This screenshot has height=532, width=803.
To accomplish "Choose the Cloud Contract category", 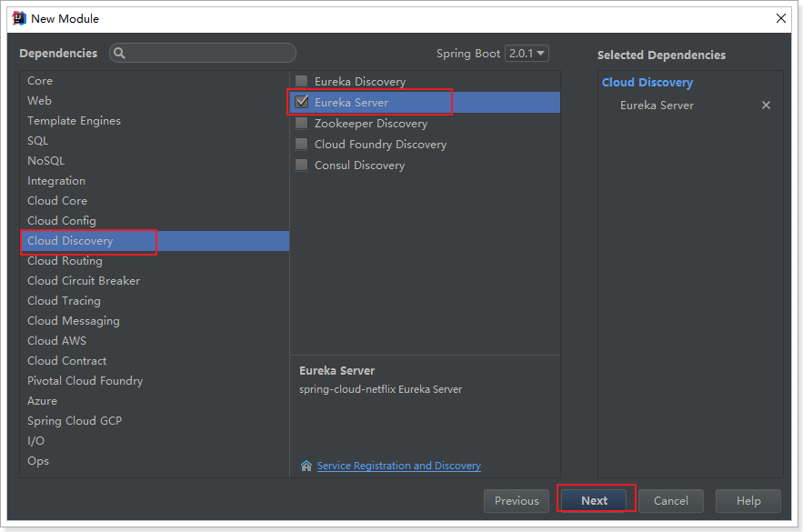I will click(x=155, y=360).
